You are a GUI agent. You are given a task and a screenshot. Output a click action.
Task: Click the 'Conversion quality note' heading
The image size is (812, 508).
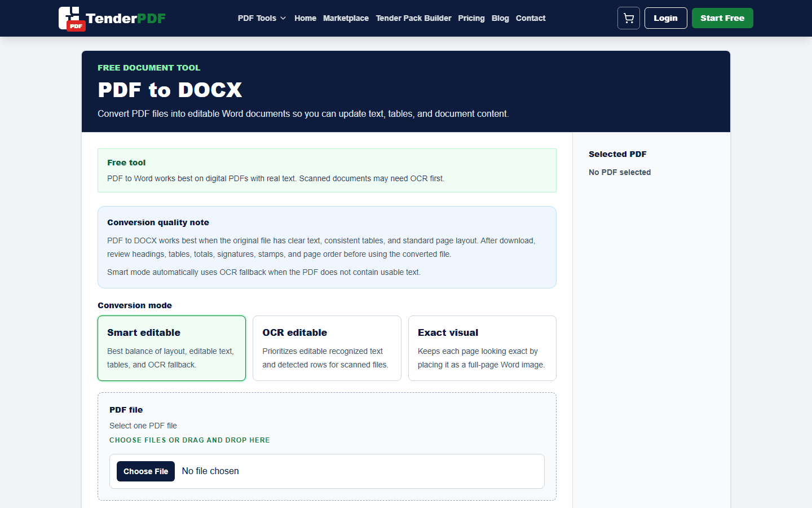click(158, 222)
